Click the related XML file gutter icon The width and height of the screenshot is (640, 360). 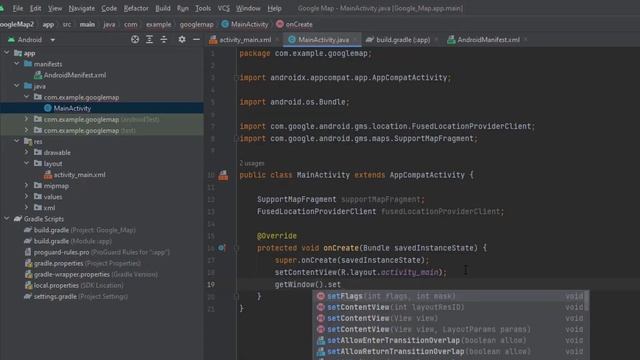(223, 176)
